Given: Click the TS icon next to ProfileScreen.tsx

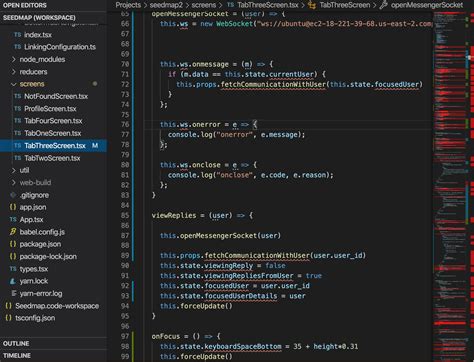Looking at the screenshot, I should pos(18,109).
